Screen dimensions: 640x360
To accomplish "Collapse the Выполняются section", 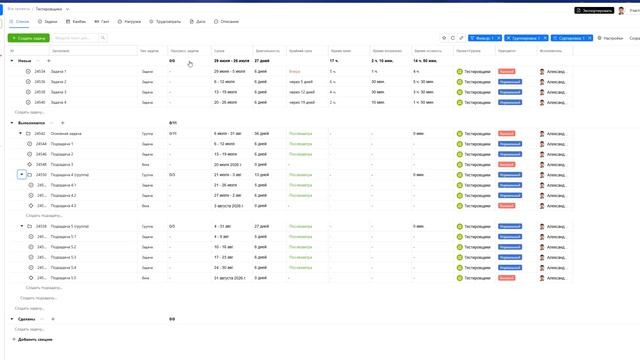I will point(12,123).
